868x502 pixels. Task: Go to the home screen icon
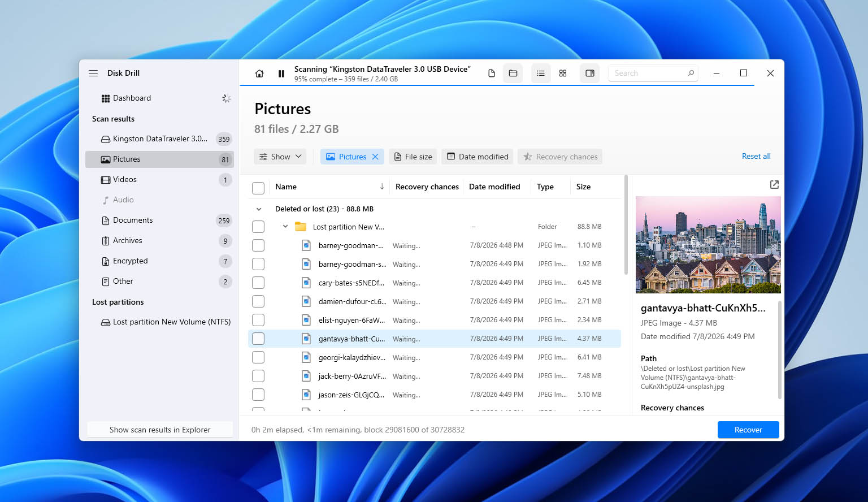pyautogui.click(x=259, y=73)
